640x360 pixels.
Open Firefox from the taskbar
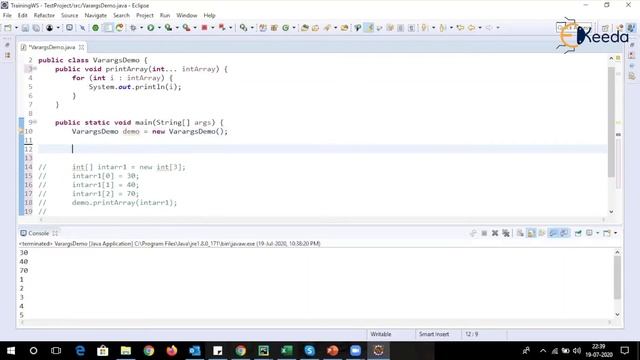(x=172, y=350)
